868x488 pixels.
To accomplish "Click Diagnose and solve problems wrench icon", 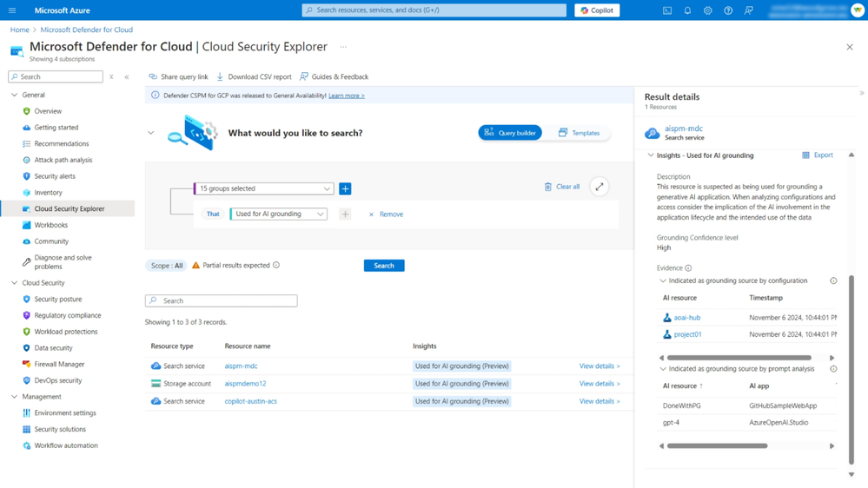I will coord(26,261).
